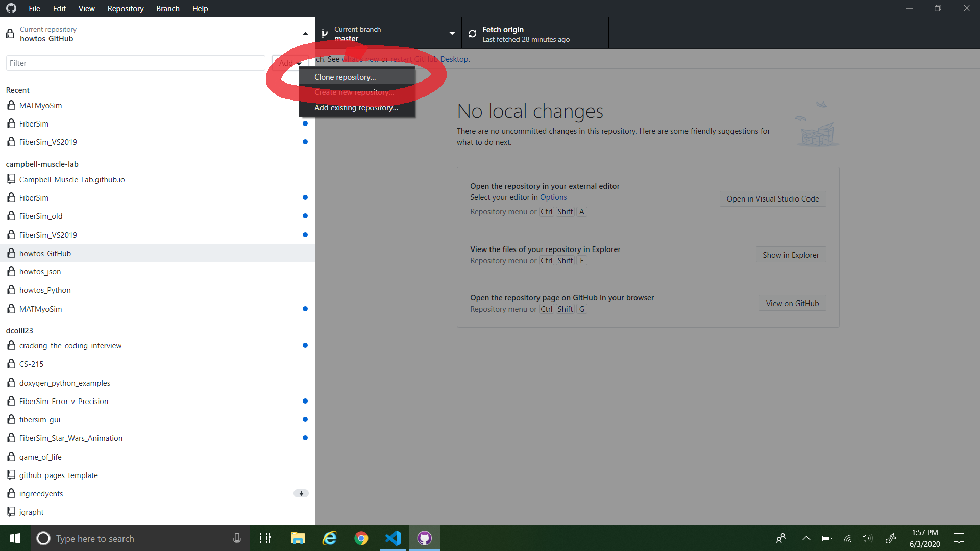The height and width of the screenshot is (551, 980).
Task: Click repo icon next to github_pages_template
Action: click(11, 475)
